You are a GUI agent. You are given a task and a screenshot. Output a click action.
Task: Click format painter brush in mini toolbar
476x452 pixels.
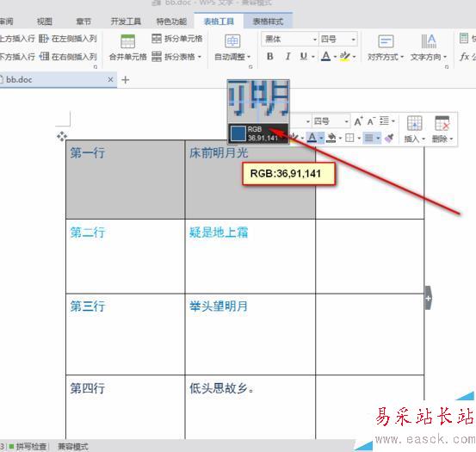[x=389, y=138]
